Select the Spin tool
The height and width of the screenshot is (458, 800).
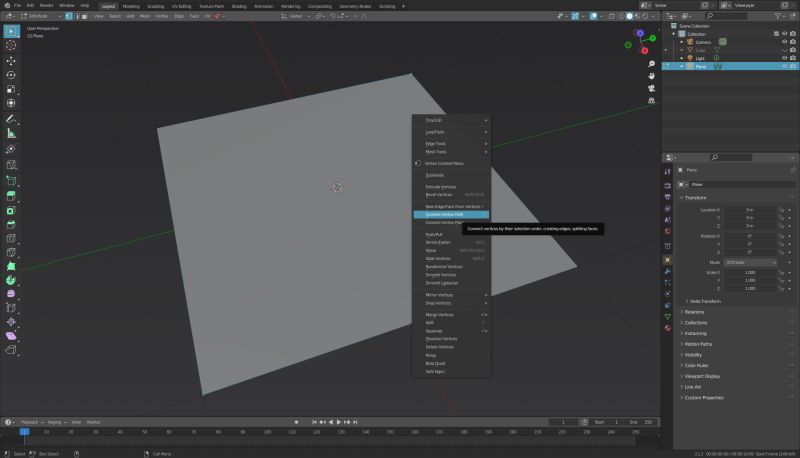click(x=11, y=280)
